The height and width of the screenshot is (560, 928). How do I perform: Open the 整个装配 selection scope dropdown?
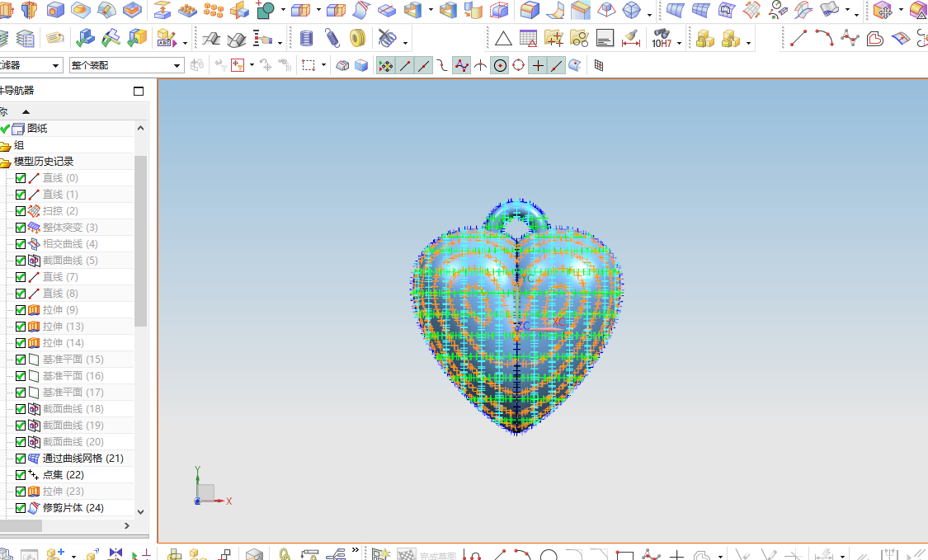pyautogui.click(x=127, y=65)
